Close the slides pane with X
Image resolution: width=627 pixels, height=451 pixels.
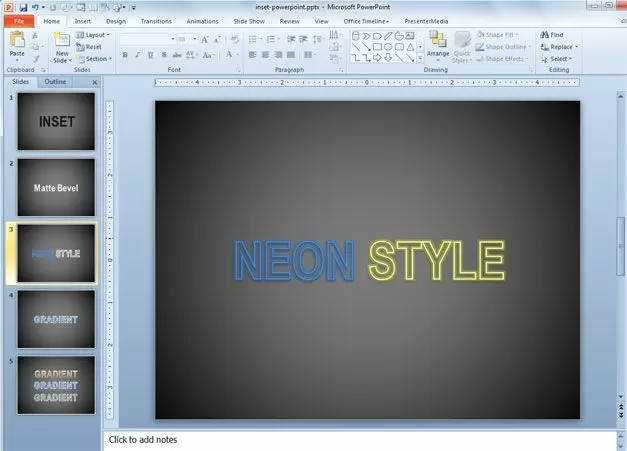95,82
